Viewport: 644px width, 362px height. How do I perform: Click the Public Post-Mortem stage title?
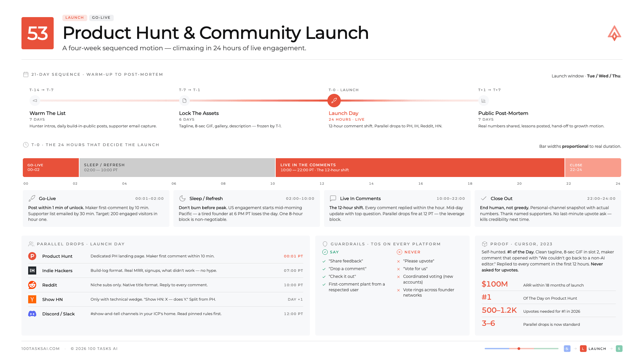[x=503, y=113]
